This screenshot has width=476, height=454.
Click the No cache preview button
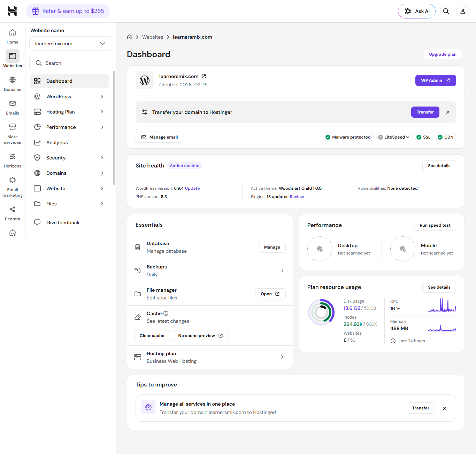(x=201, y=336)
